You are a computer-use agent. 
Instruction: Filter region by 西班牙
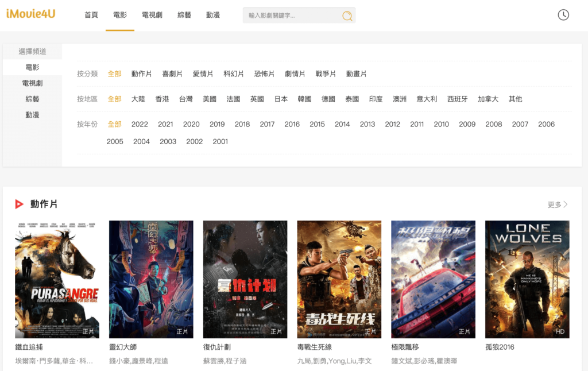[x=458, y=99]
